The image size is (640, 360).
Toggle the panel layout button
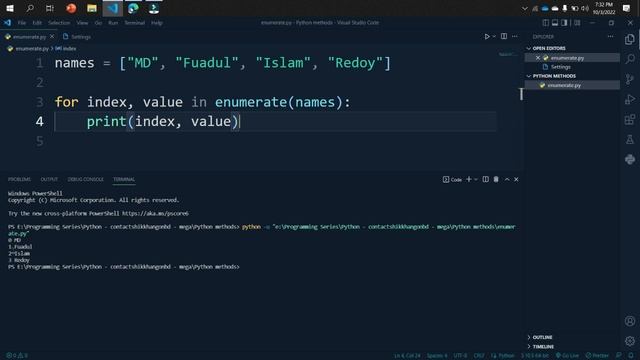[555, 23]
